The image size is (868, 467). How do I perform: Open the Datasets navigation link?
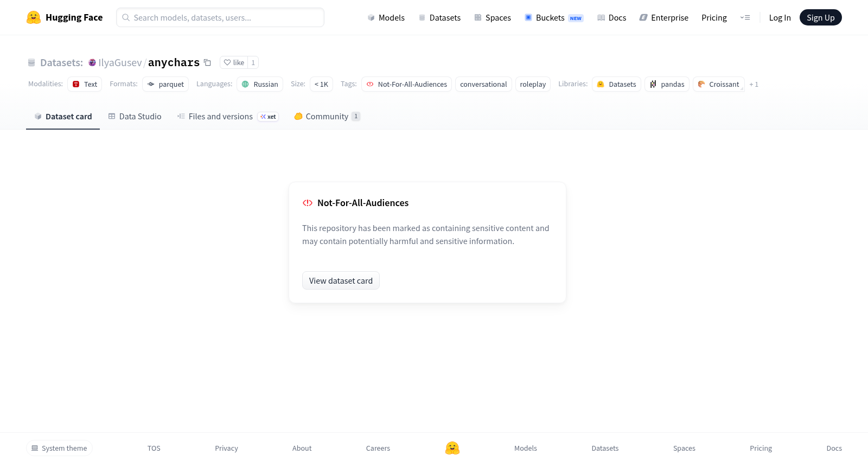tap(439, 17)
